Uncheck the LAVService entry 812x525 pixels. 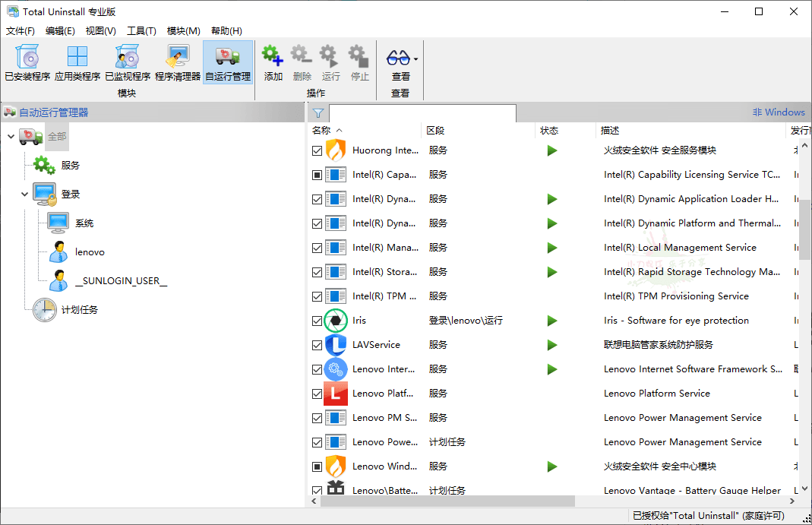pos(317,344)
